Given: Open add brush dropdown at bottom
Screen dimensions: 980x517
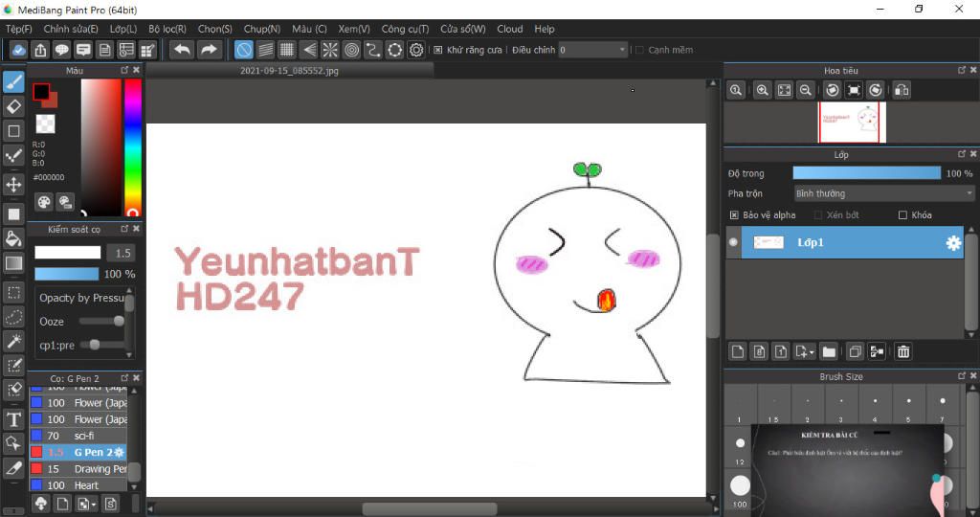Looking at the screenshot, I should [94, 504].
